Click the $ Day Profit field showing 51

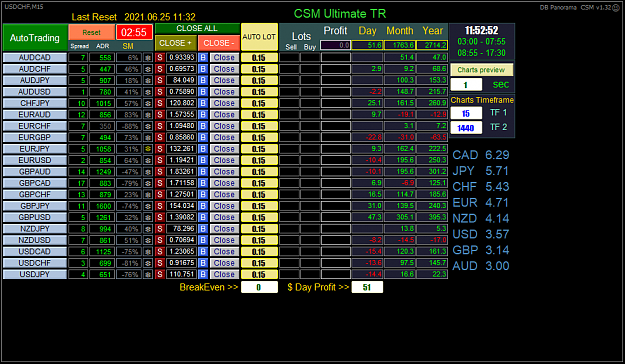[367, 287]
